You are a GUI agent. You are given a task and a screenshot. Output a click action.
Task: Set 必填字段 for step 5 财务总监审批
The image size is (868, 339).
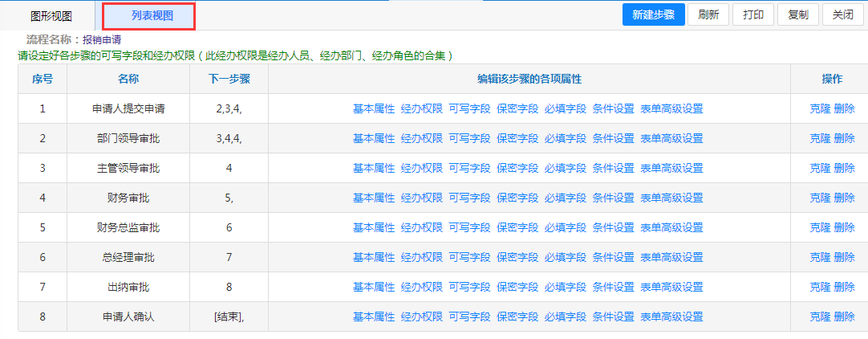tap(565, 228)
